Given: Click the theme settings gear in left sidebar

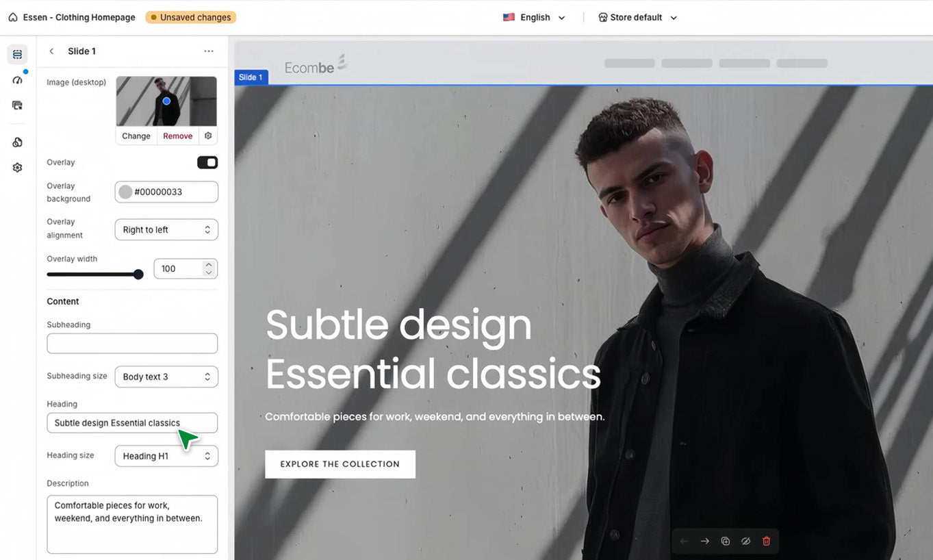Looking at the screenshot, I should click(x=17, y=168).
